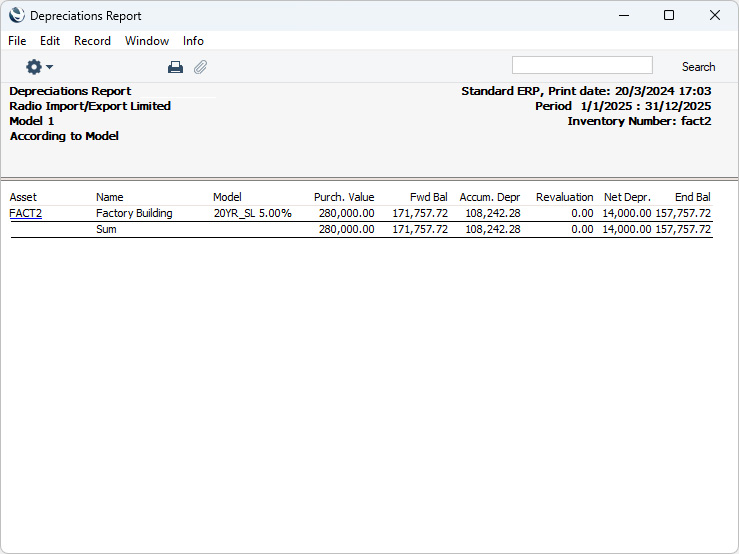
Task: Minimize the Depreciations Report window
Action: 624,16
